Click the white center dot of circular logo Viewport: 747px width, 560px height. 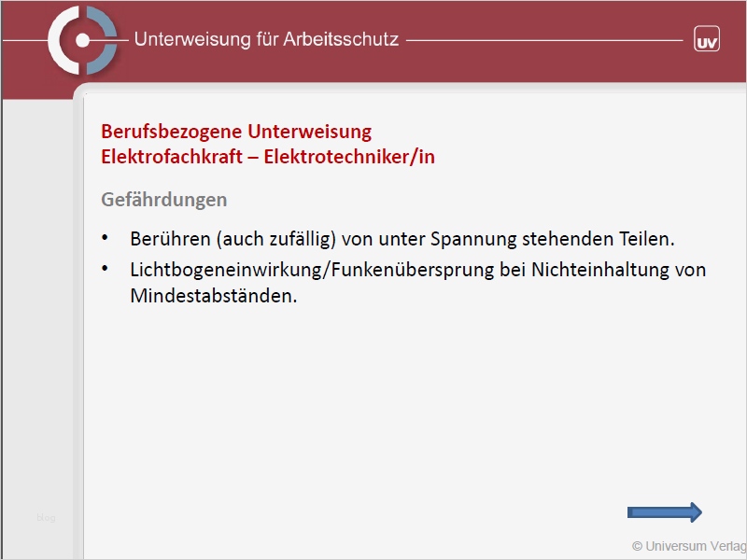[x=83, y=40]
